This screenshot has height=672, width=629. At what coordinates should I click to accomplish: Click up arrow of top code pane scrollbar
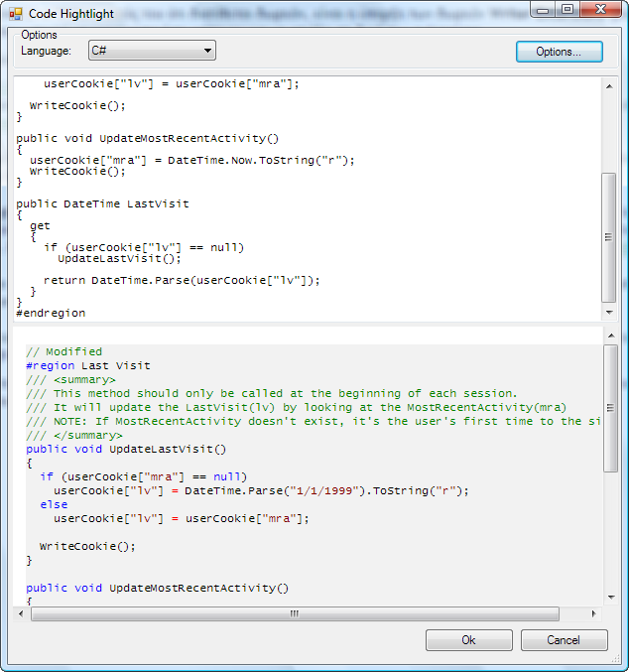tap(609, 85)
